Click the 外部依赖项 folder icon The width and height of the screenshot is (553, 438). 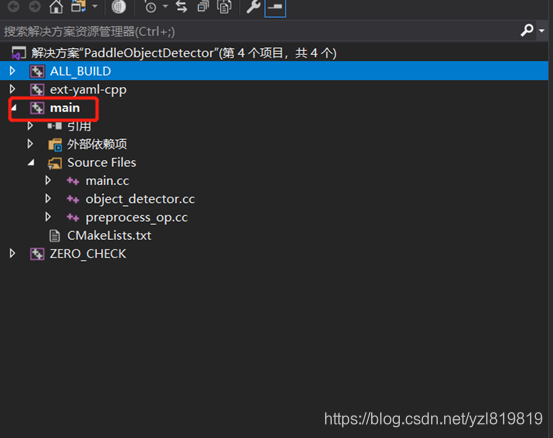(55, 144)
